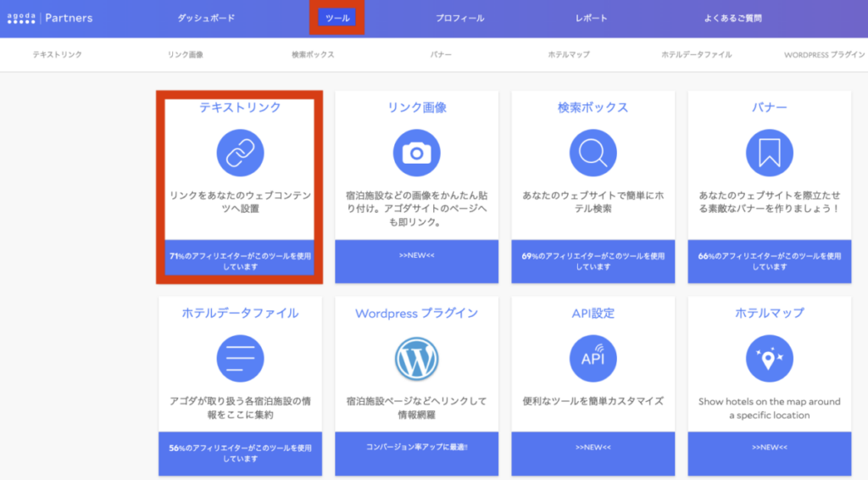Select リンク画像 in the sub navigation bar

[x=186, y=54]
